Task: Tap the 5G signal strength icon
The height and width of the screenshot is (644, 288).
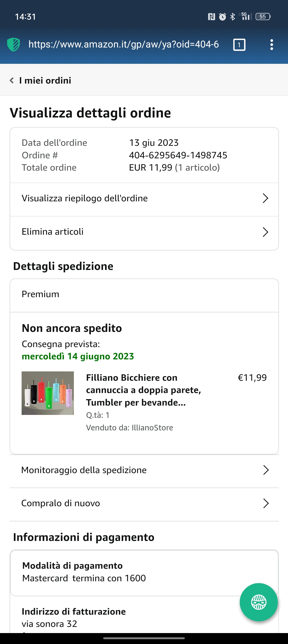Action: coord(246,16)
